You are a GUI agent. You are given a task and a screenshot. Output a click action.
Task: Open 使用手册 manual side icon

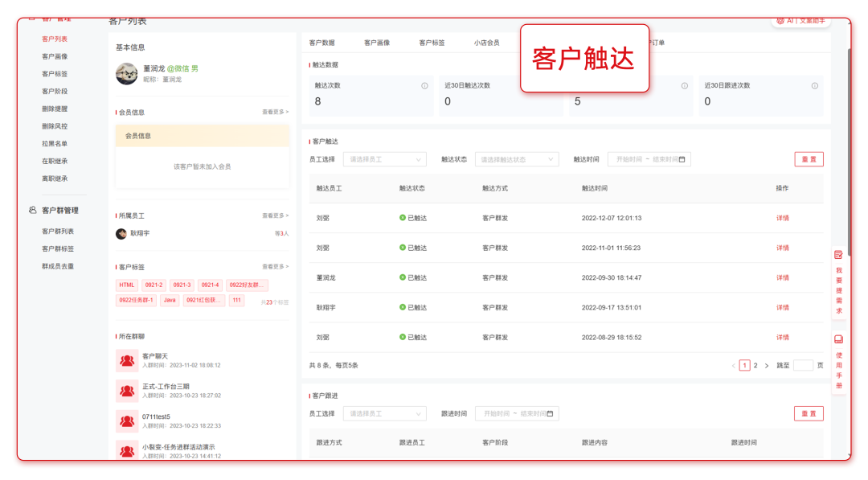(838, 339)
